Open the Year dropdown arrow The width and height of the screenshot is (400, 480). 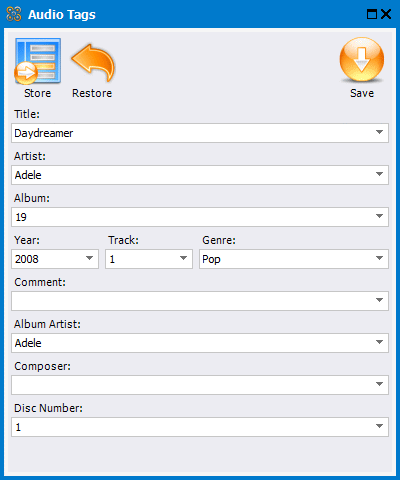point(89,258)
